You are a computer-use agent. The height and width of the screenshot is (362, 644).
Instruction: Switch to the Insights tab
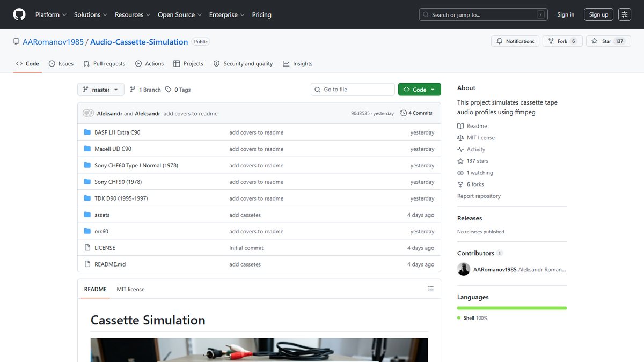click(x=298, y=63)
